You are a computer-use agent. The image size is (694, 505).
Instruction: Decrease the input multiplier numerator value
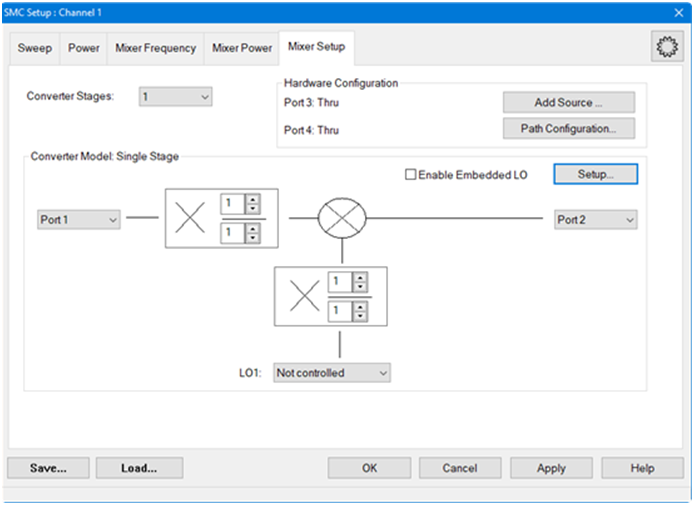pos(253,209)
